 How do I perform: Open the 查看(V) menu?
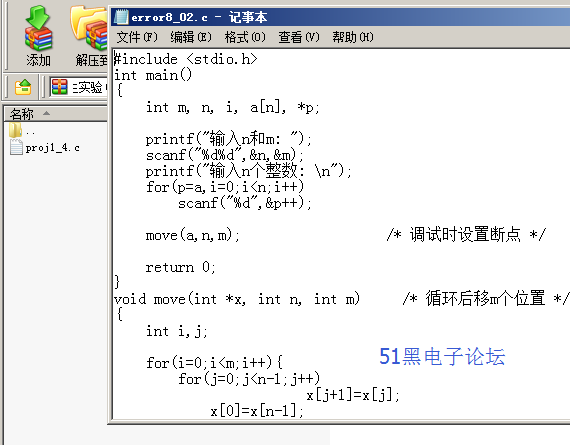click(299, 37)
